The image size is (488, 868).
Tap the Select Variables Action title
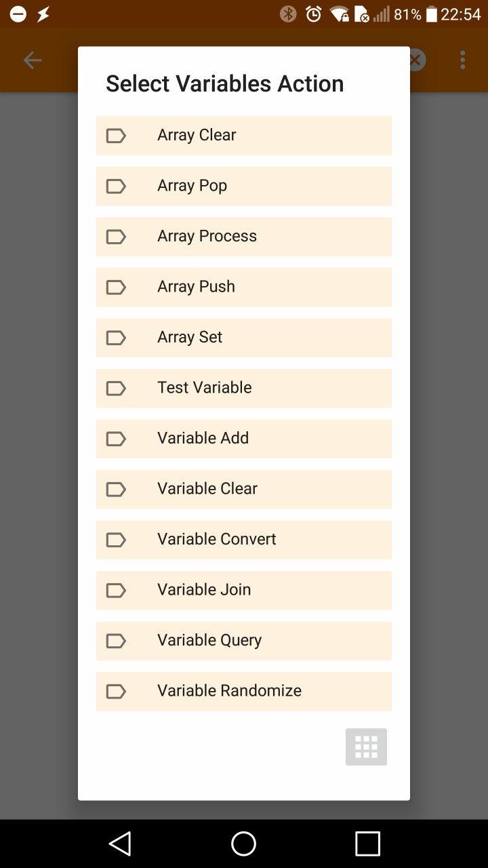point(224,83)
